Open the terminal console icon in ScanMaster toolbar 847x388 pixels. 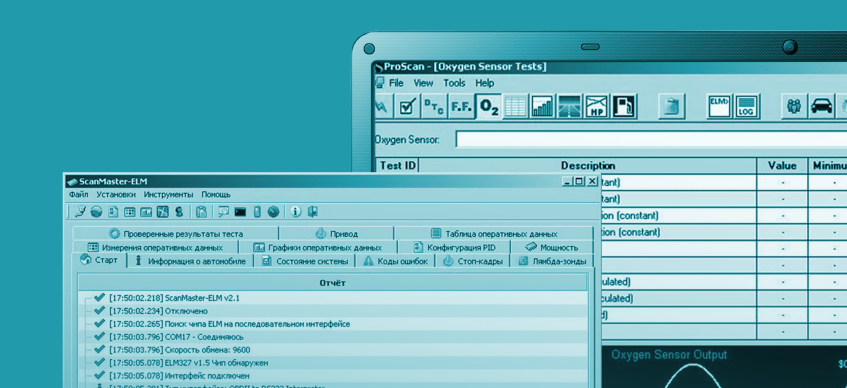click(240, 212)
